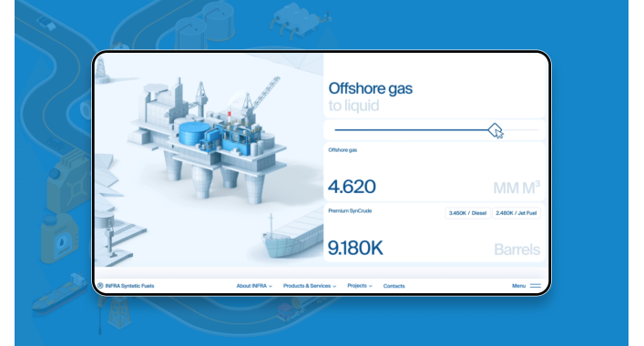644x346 pixels.
Task: Expand the Projects dropdown menu
Action: point(360,286)
